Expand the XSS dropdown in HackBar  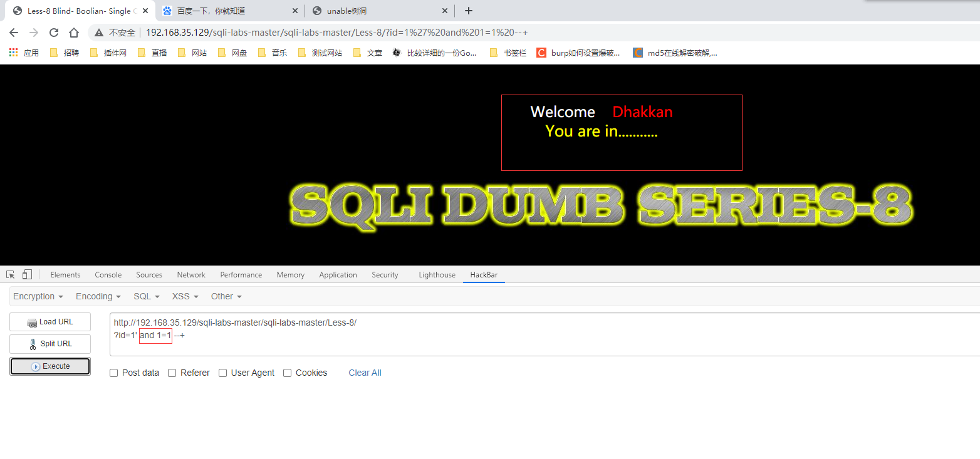pyautogui.click(x=185, y=296)
